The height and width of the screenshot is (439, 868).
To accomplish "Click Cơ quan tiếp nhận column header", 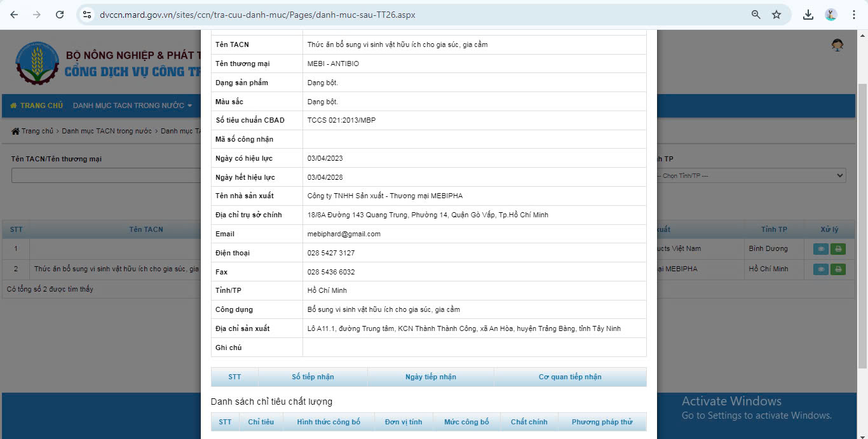I will pyautogui.click(x=570, y=377).
